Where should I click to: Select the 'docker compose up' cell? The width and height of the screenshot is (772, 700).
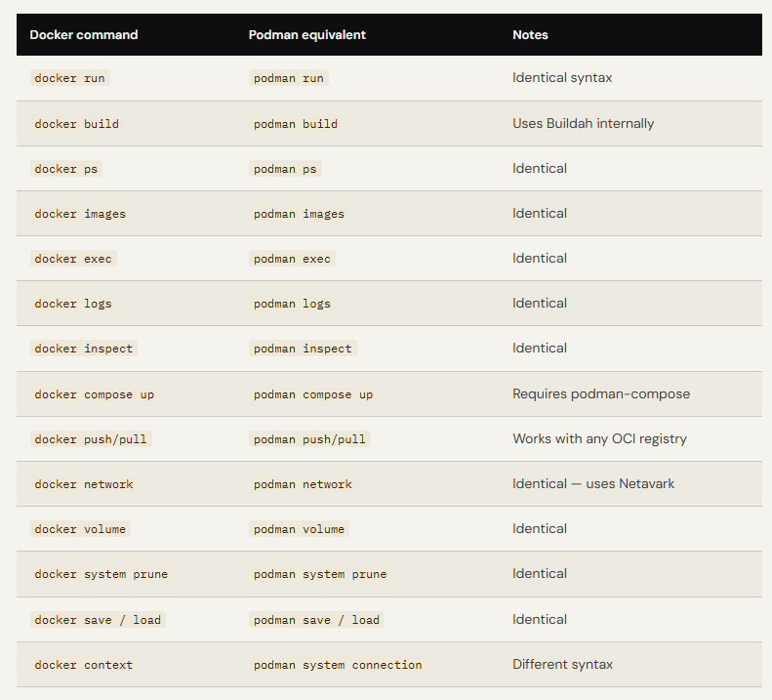(x=95, y=394)
